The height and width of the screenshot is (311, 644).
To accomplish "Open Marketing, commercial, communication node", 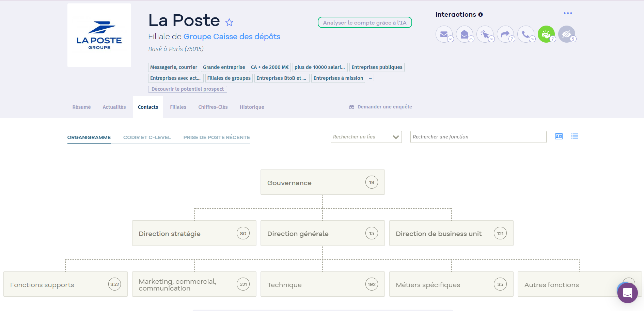I will coord(194,284).
